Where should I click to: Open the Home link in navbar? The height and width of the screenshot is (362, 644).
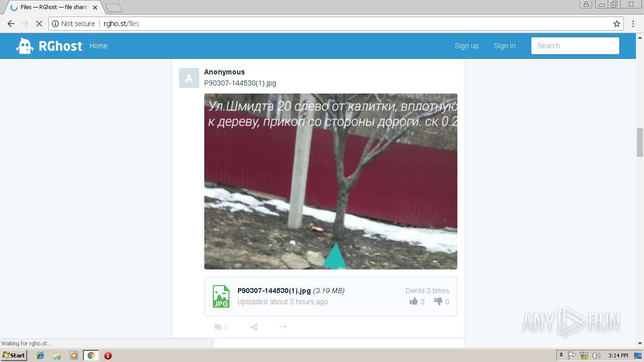click(98, 46)
